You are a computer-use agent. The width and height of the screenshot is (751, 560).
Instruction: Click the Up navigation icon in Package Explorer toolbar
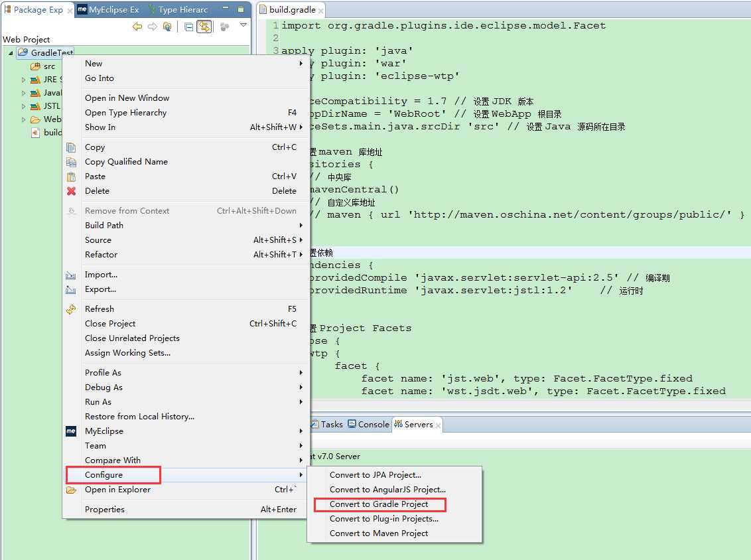(x=167, y=27)
